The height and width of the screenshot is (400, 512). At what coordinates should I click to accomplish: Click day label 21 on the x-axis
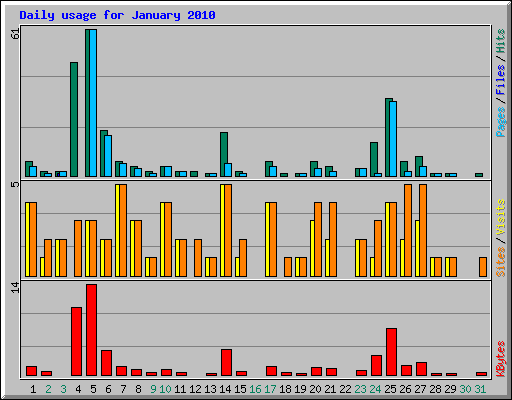coord(330,389)
